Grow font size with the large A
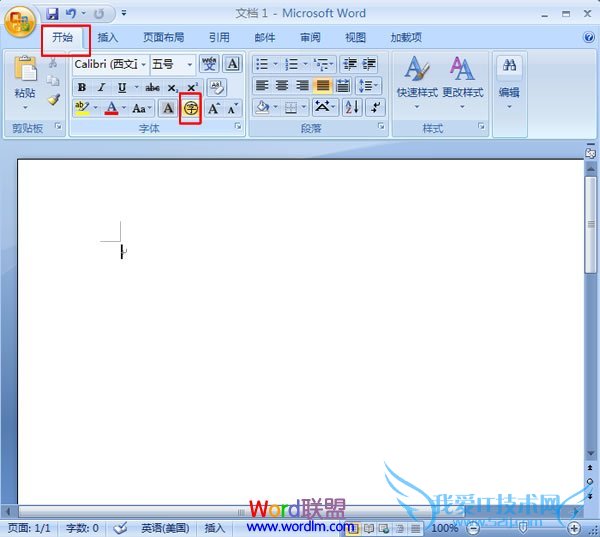Viewport: 600px width, 537px height. point(214,108)
